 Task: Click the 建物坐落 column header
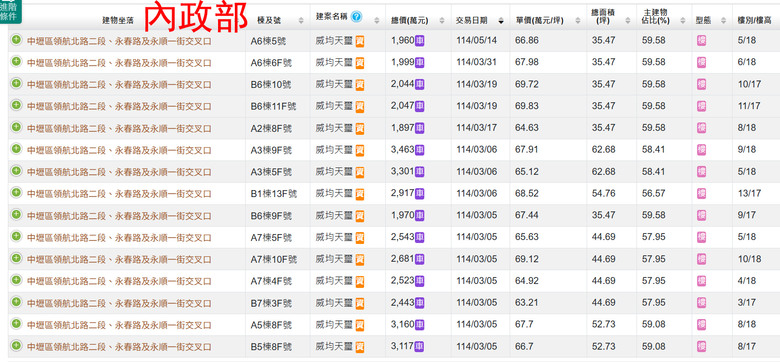118,20
